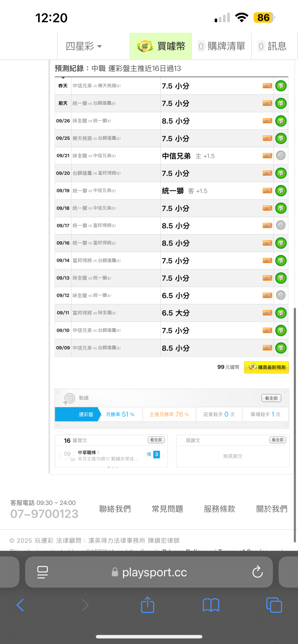Click 中信兄弟 vs 樂天桃猿 matchup in 昨天 row
Image resolution: width=298 pixels, height=644 pixels.
point(97,86)
